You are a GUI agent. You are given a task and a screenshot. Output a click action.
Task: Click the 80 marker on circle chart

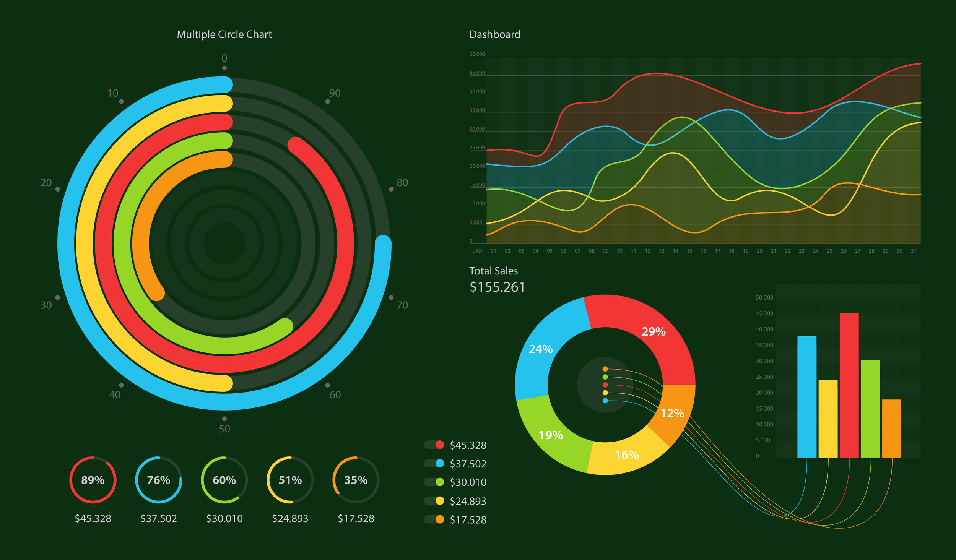(x=402, y=183)
